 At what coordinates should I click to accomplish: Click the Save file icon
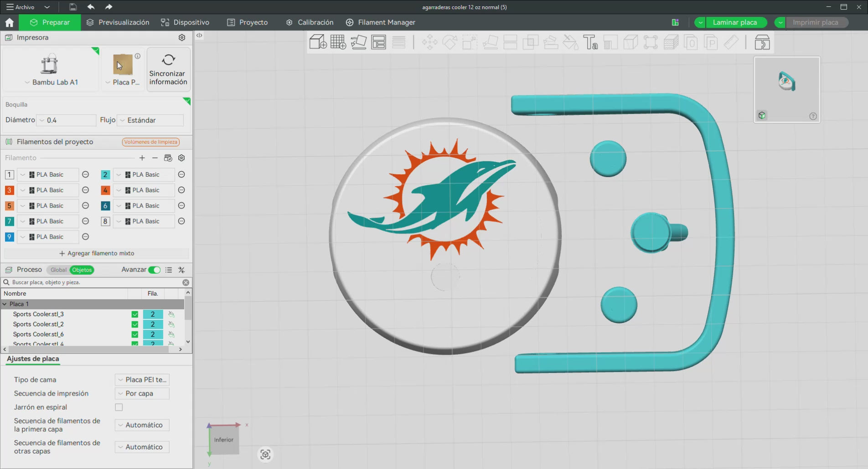click(73, 7)
